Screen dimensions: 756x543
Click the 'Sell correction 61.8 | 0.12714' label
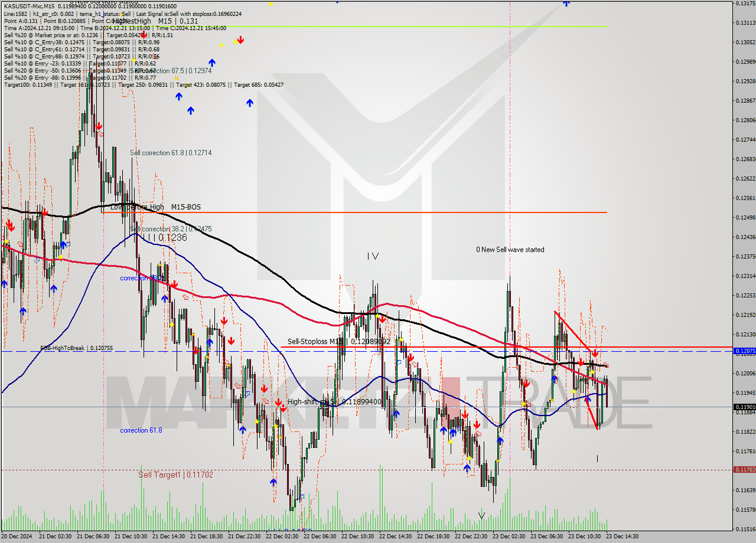[171, 153]
